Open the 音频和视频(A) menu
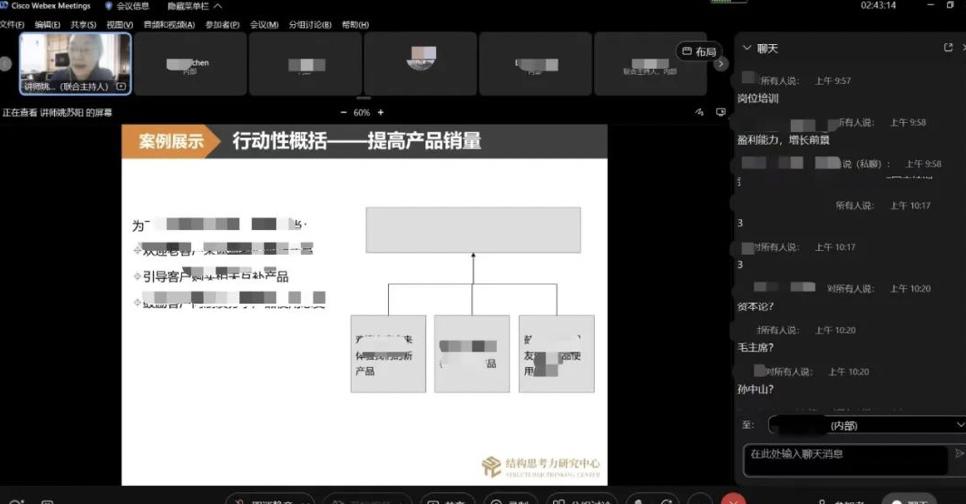 coord(170,24)
